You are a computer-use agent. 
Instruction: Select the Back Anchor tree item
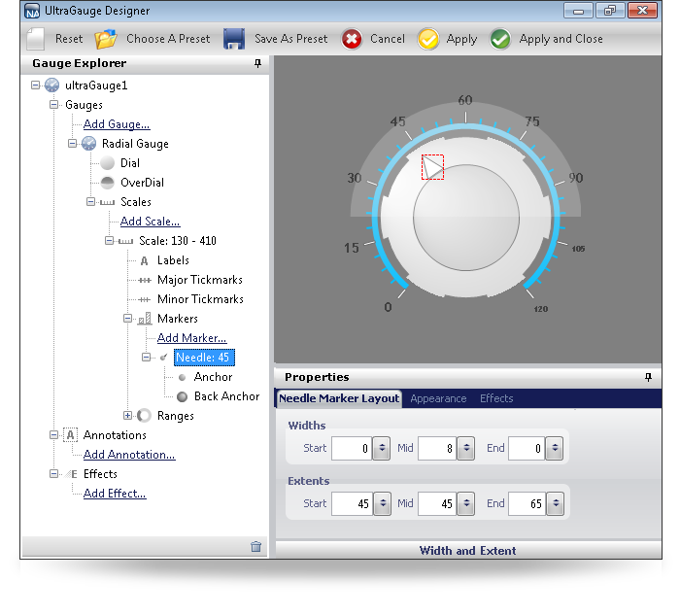pos(226,396)
